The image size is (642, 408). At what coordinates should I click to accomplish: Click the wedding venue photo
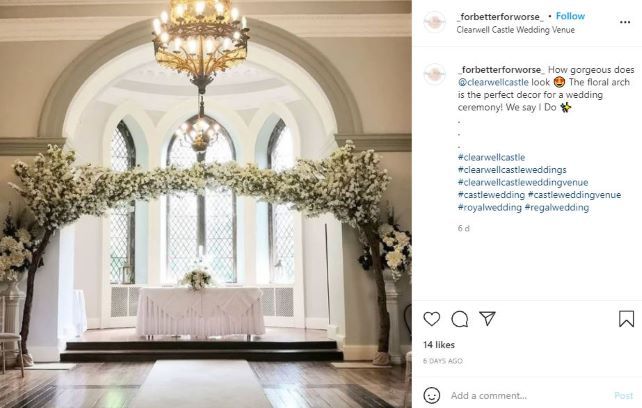206,204
